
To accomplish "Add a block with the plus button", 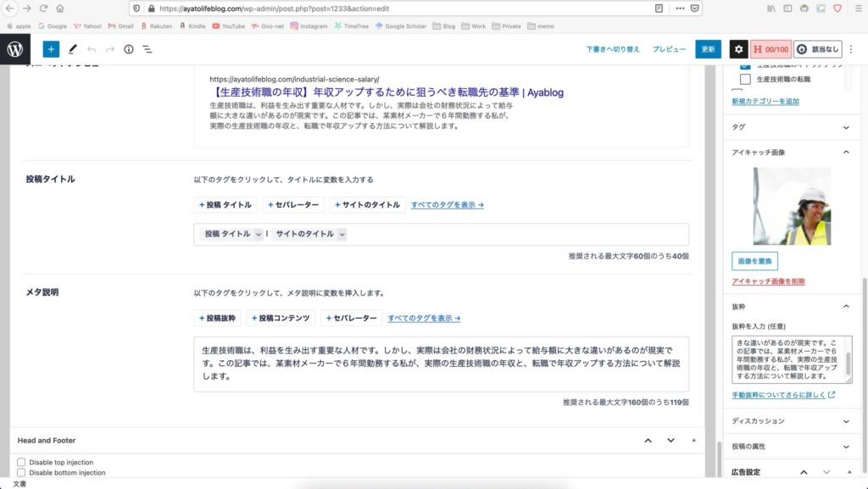I will coord(51,49).
